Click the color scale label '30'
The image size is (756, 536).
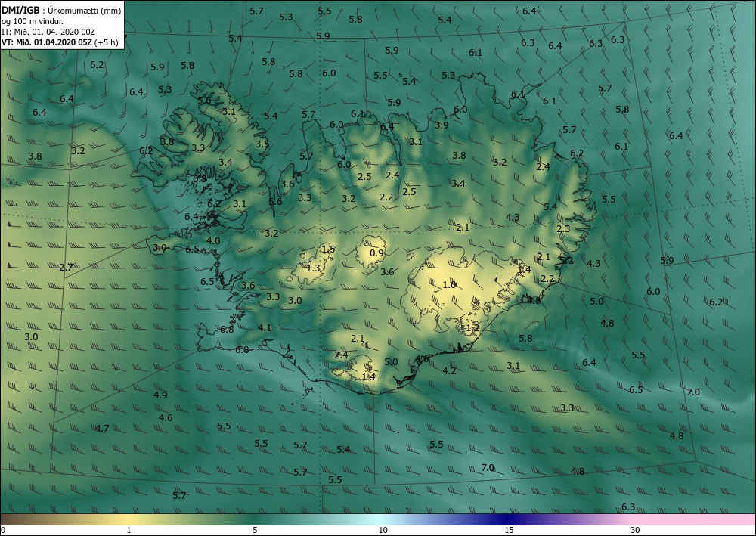point(635,531)
